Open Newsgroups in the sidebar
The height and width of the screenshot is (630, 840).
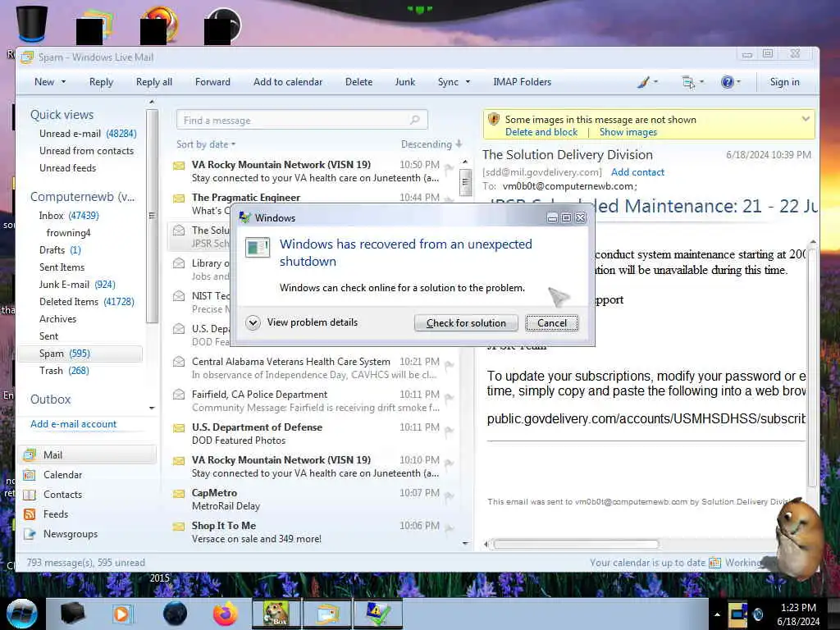(71, 534)
